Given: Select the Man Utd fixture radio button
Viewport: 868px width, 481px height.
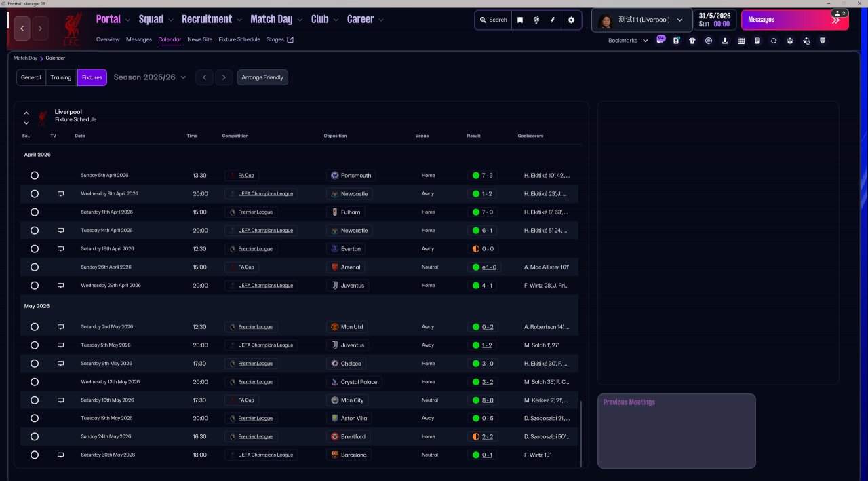Looking at the screenshot, I should (35, 327).
